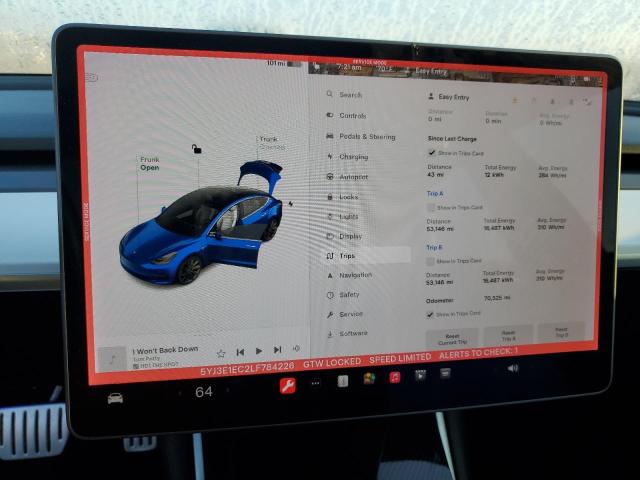
Task: Raise cabin temperature with right arrow beside 64
Action: (228, 390)
